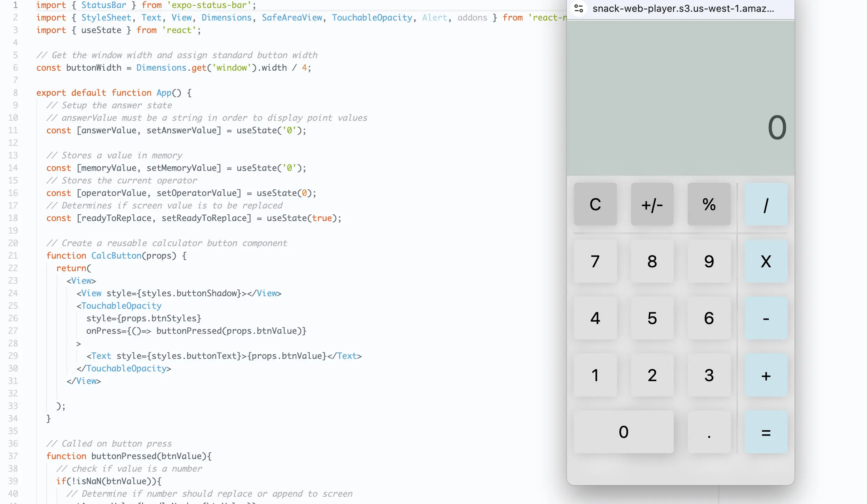This screenshot has width=867, height=504.
Task: Click the decimal point (.) button
Action: point(709,431)
